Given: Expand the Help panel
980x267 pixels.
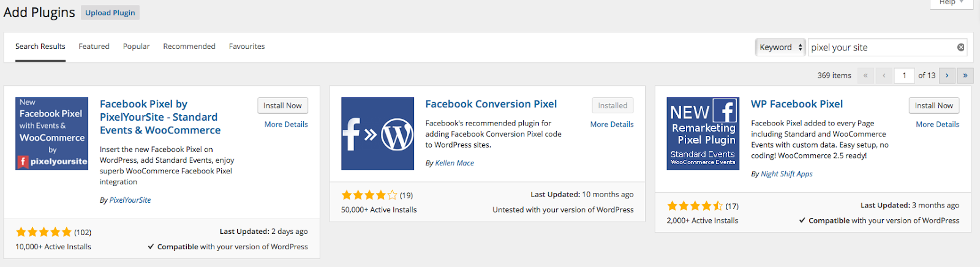Looking at the screenshot, I should point(951,3).
